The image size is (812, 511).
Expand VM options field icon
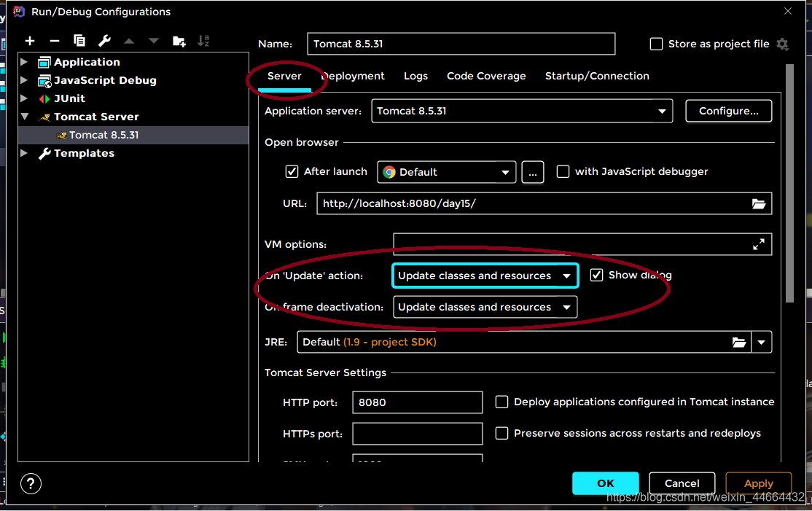coord(759,244)
